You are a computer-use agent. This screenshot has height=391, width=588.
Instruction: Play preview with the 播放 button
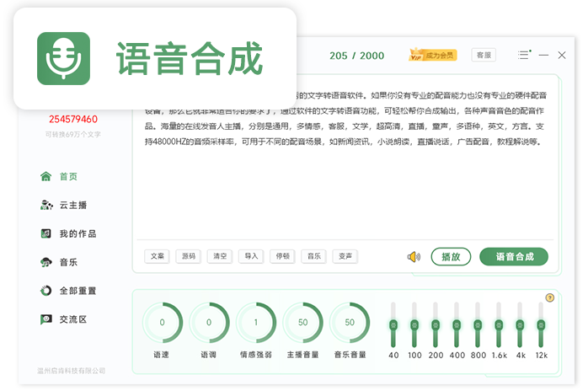451,257
